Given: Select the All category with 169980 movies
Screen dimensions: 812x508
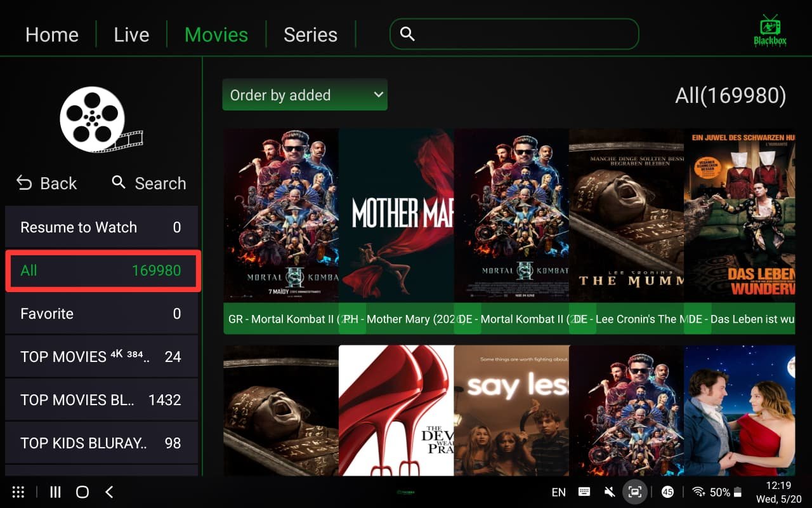Looking at the screenshot, I should (101, 271).
